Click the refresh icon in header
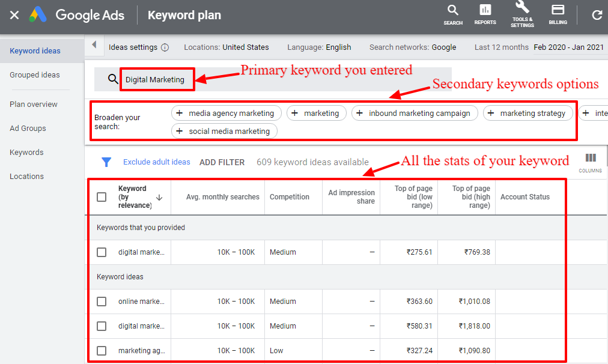The width and height of the screenshot is (608, 364). [597, 15]
